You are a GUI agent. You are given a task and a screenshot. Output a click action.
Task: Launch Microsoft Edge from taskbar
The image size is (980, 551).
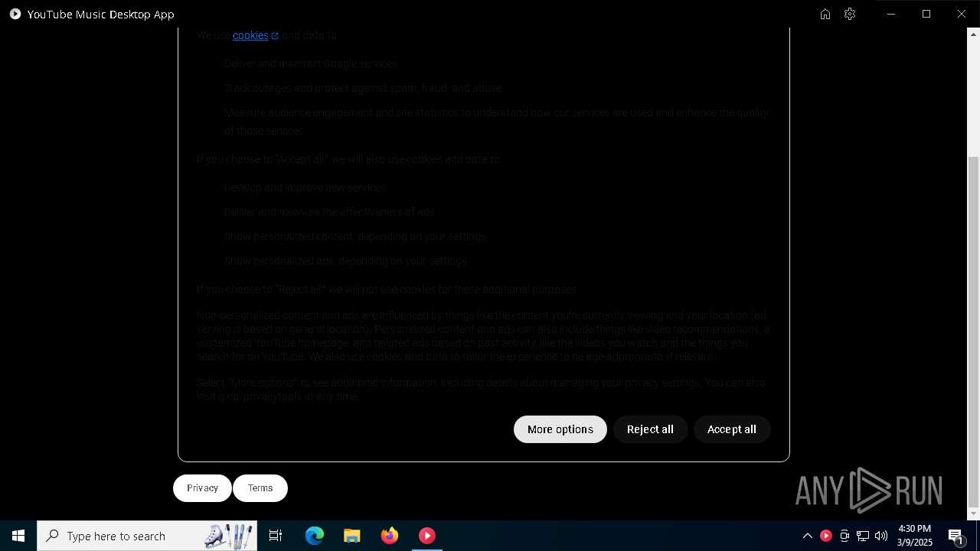315,536
